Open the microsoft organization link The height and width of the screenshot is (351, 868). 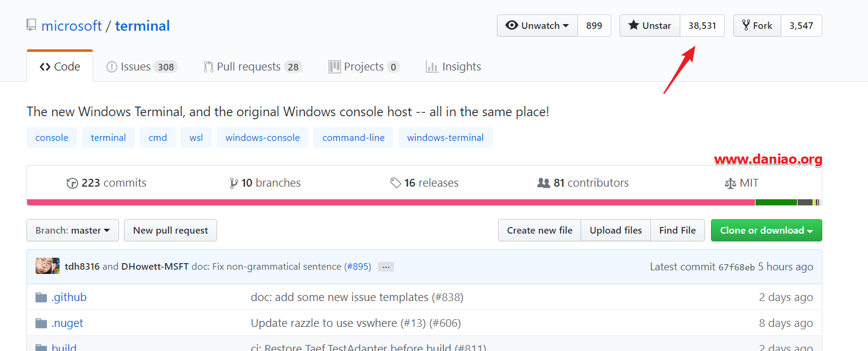pyautogui.click(x=72, y=26)
